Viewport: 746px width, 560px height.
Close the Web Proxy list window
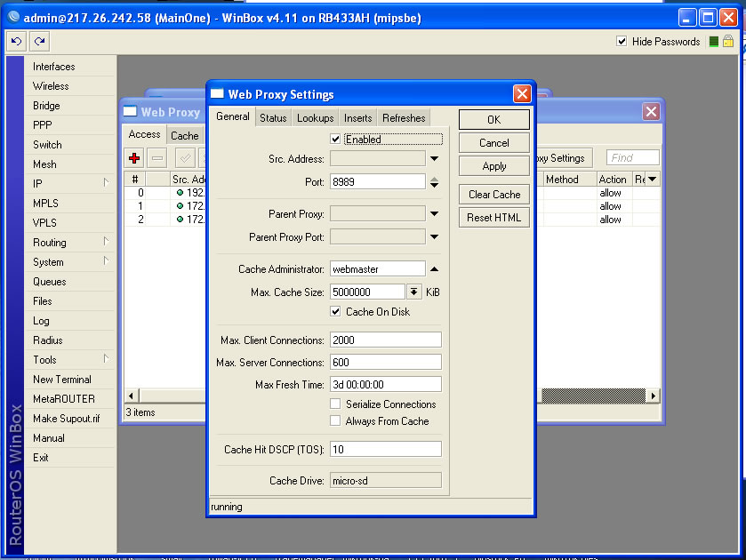coord(651,112)
